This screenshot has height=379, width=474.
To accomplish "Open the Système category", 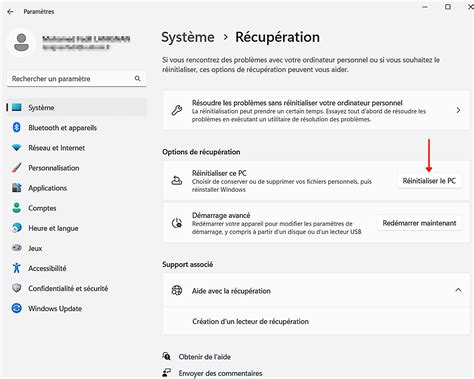I will pyautogui.click(x=76, y=107).
